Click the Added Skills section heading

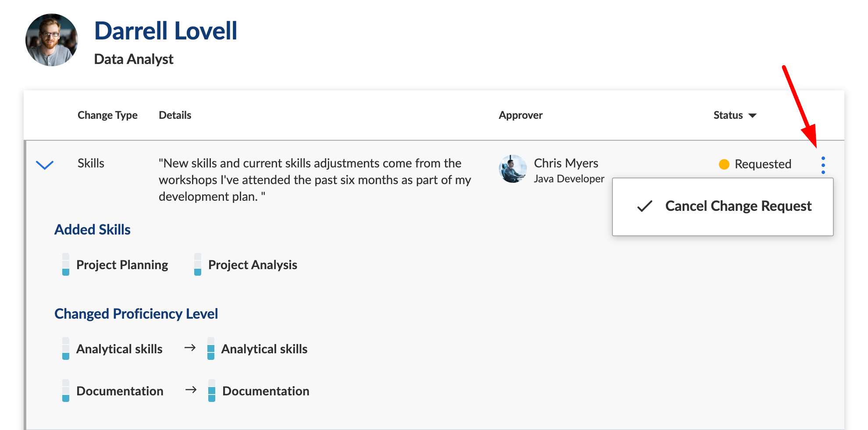92,230
